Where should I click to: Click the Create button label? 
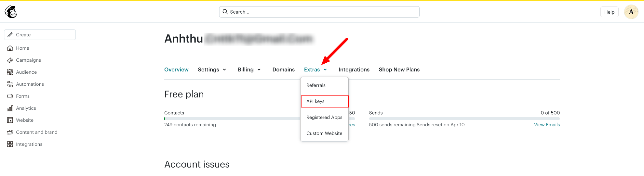click(23, 35)
